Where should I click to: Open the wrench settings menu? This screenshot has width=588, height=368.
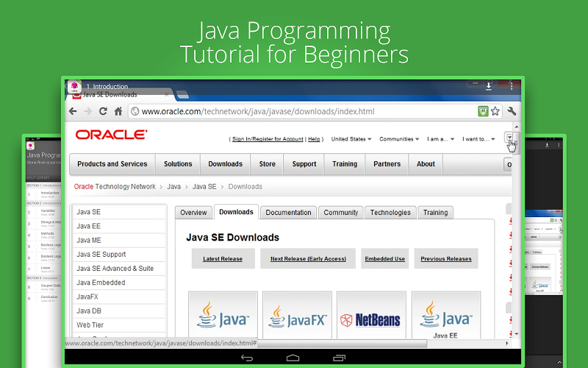pyautogui.click(x=512, y=111)
